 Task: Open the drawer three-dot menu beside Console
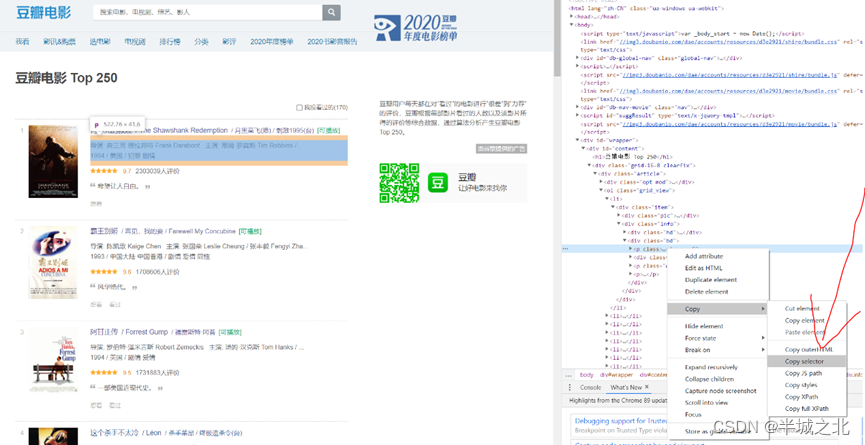[x=569, y=387]
